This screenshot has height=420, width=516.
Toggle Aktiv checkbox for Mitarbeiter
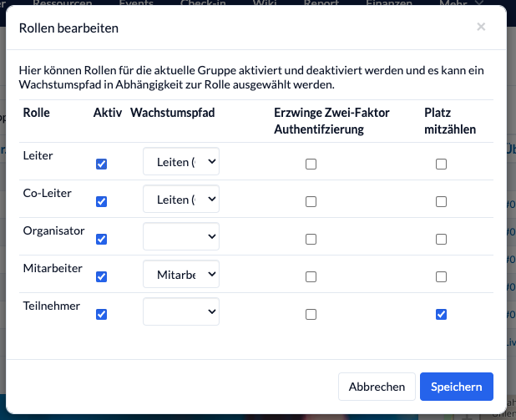click(101, 277)
